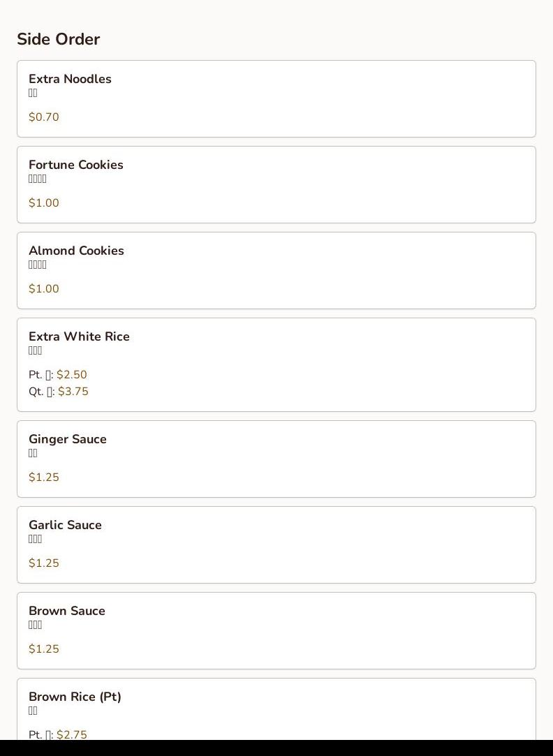The image size is (553, 756).
Task: Click the $1.25 price under Brown Sauce
Action: pos(44,649)
